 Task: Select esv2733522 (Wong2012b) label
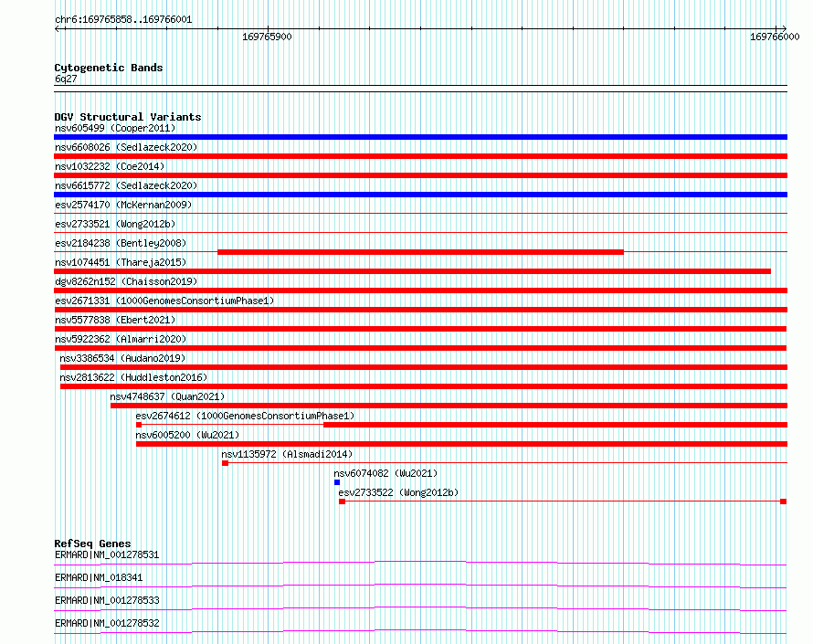(398, 492)
